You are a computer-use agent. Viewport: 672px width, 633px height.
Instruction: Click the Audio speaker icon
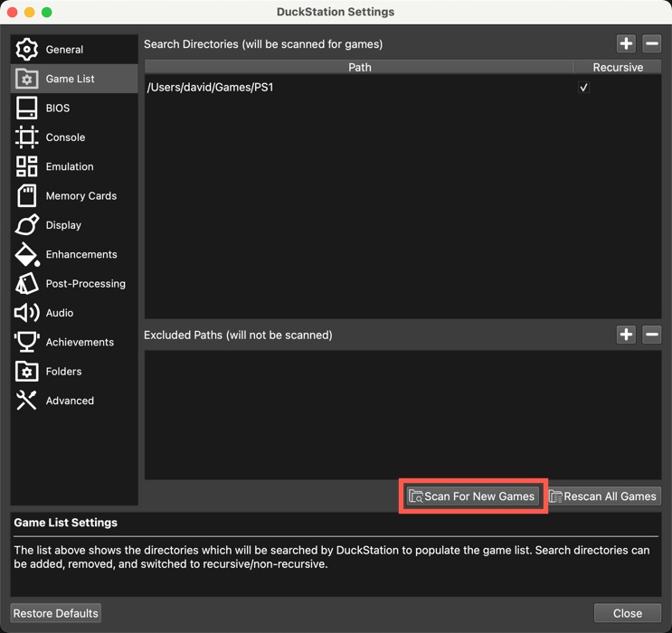[x=26, y=313]
